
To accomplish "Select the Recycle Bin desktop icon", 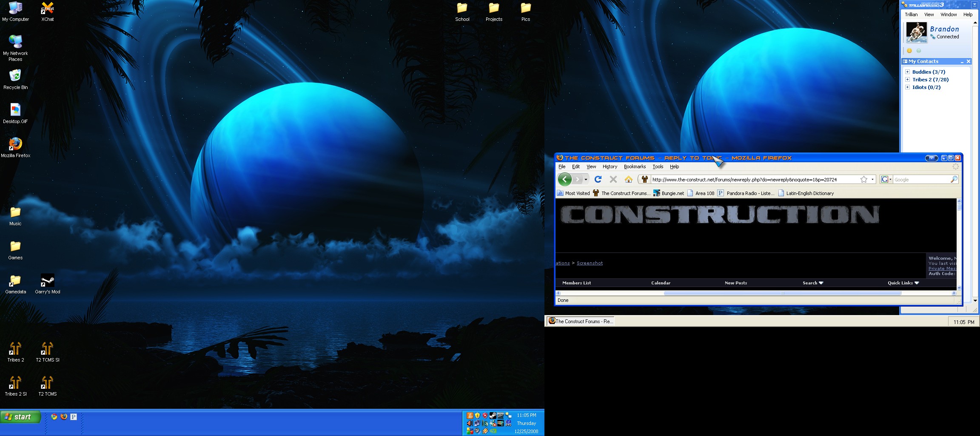I will (x=15, y=79).
